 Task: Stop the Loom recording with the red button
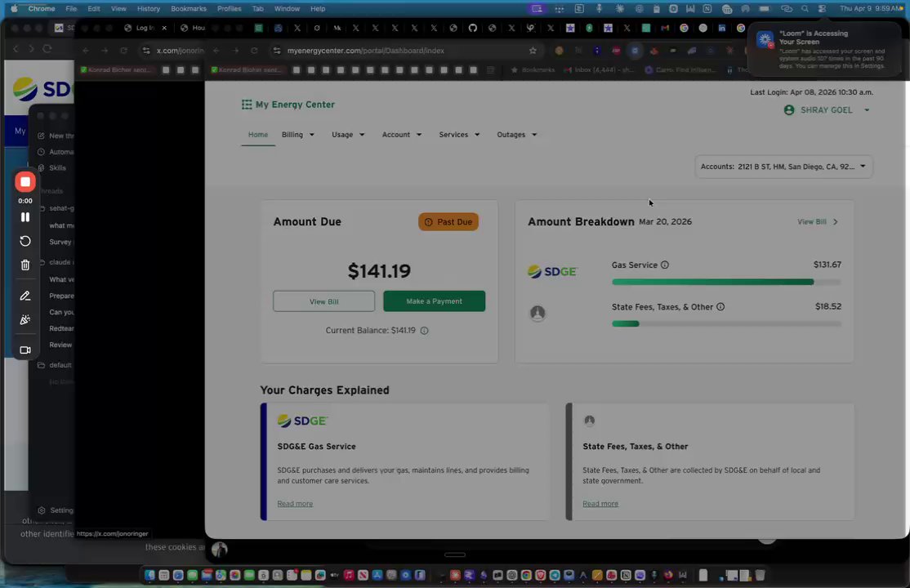click(25, 182)
